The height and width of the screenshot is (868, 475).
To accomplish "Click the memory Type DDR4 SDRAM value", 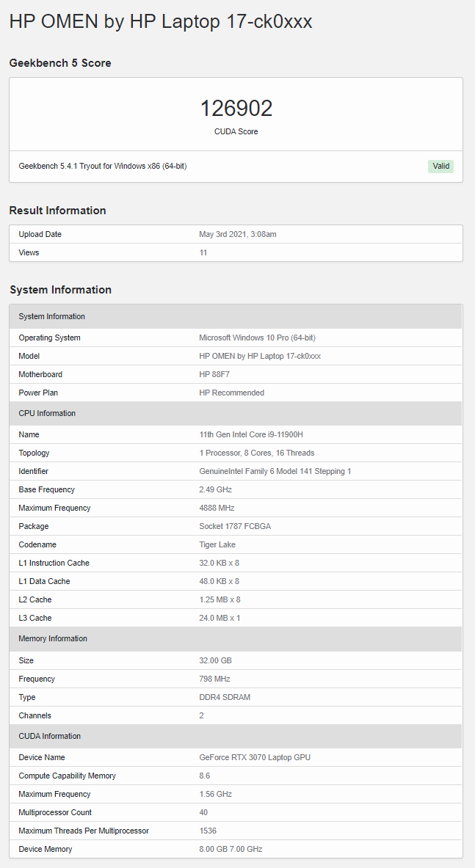I will click(225, 697).
